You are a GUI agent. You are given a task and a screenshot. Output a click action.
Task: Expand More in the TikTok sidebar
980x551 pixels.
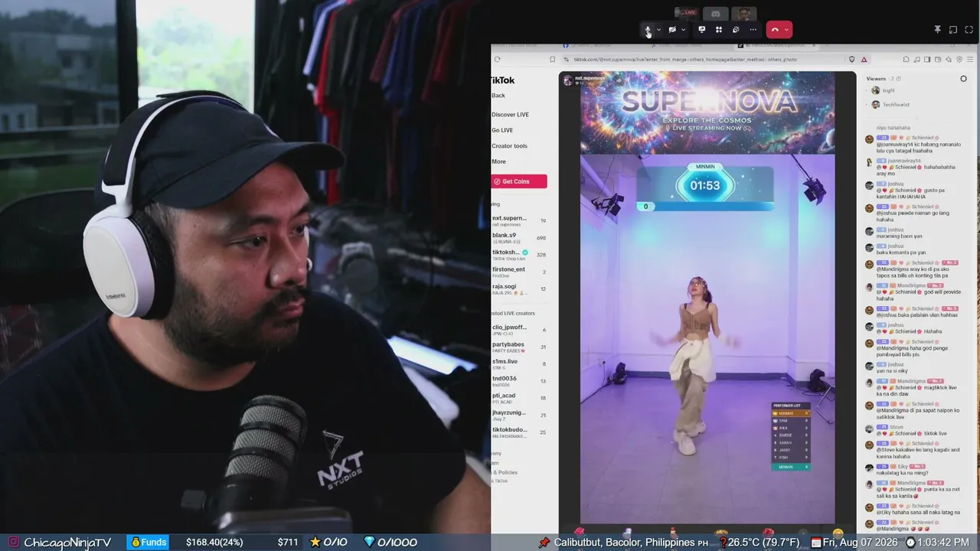498,161
